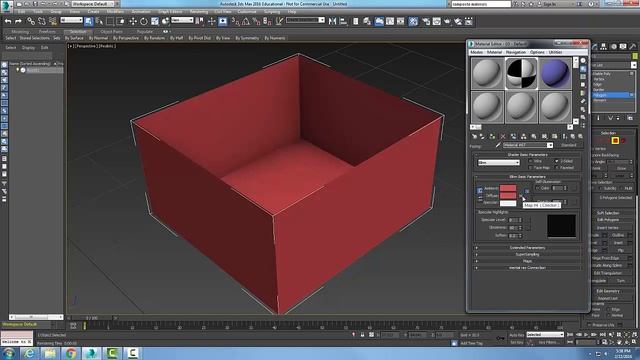Choose the Select and Scale tool
Viewport: 640px width, 360px height.
155,21
